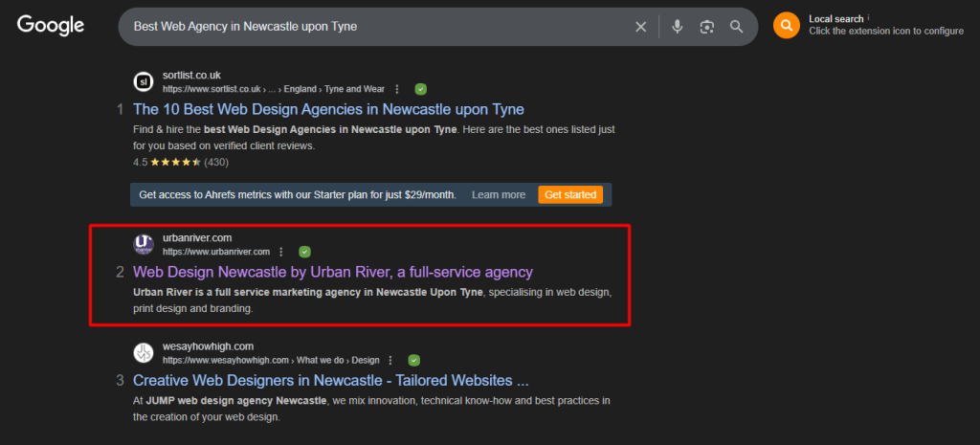
Task: Open Google Lens image search
Action: (x=707, y=27)
